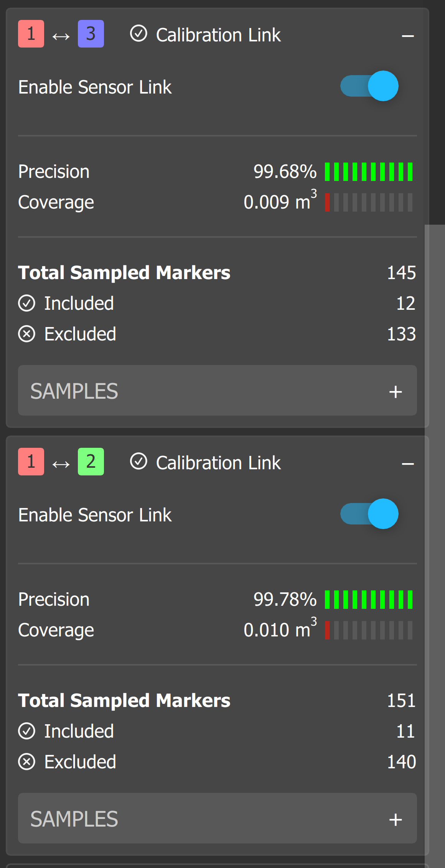
Task: Click checkmark icon beside 1↔3 Calibration Link
Action: [x=138, y=33]
